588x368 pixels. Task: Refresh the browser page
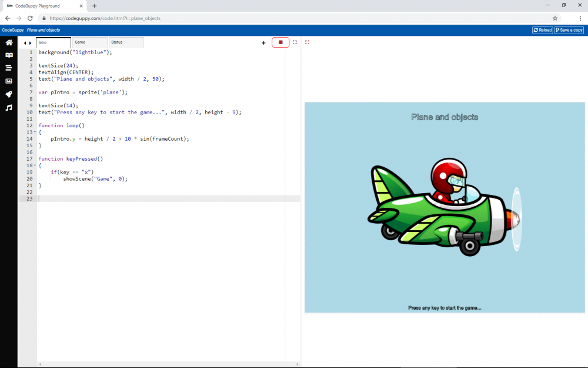30,18
